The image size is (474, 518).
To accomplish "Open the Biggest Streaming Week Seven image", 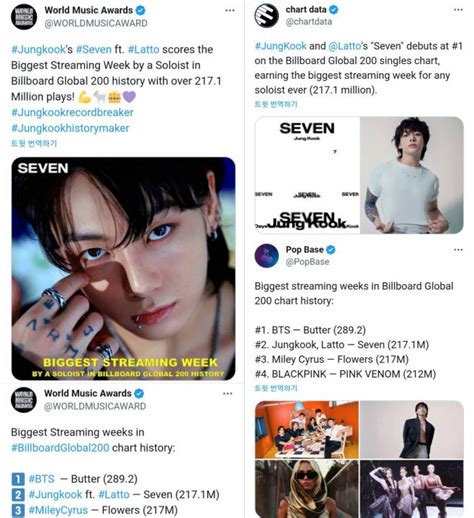I will tap(123, 269).
